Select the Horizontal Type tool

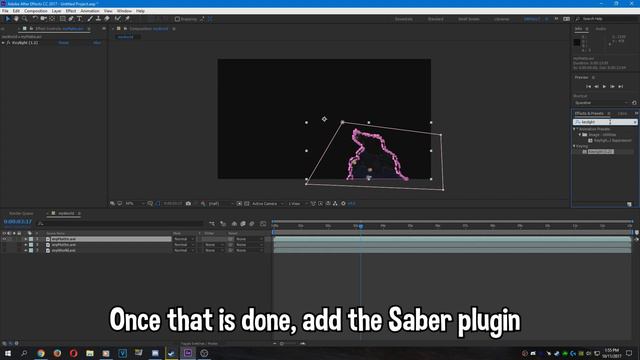79,19
